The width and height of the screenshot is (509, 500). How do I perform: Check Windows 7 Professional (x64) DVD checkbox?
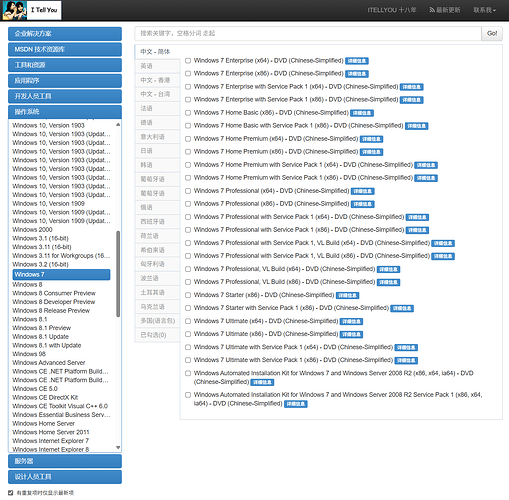[188, 191]
